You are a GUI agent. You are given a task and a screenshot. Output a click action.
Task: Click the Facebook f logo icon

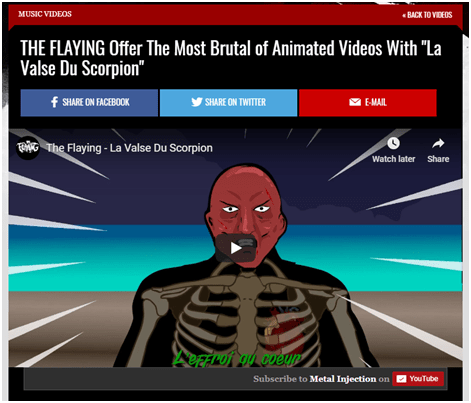point(54,102)
